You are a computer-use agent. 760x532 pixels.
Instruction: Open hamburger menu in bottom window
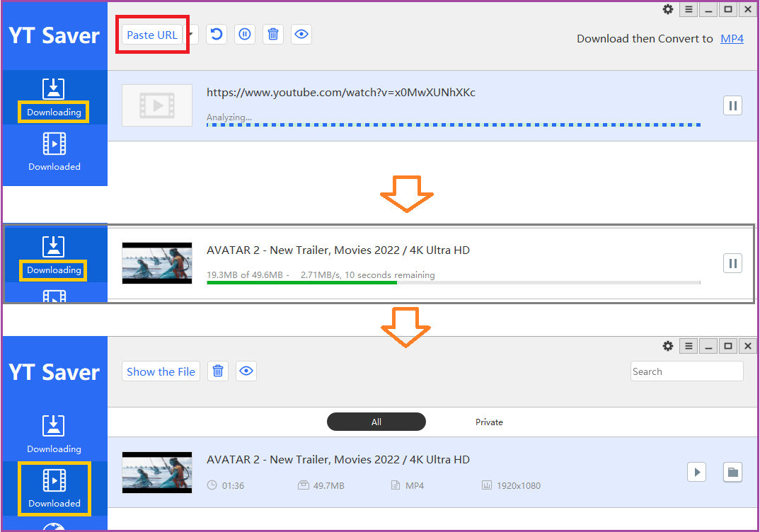[x=689, y=346]
